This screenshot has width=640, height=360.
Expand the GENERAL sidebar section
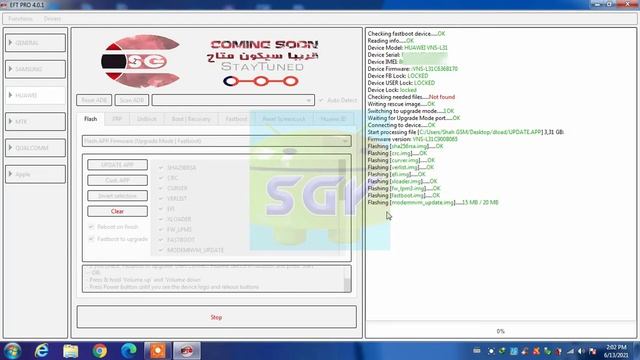coord(36,43)
